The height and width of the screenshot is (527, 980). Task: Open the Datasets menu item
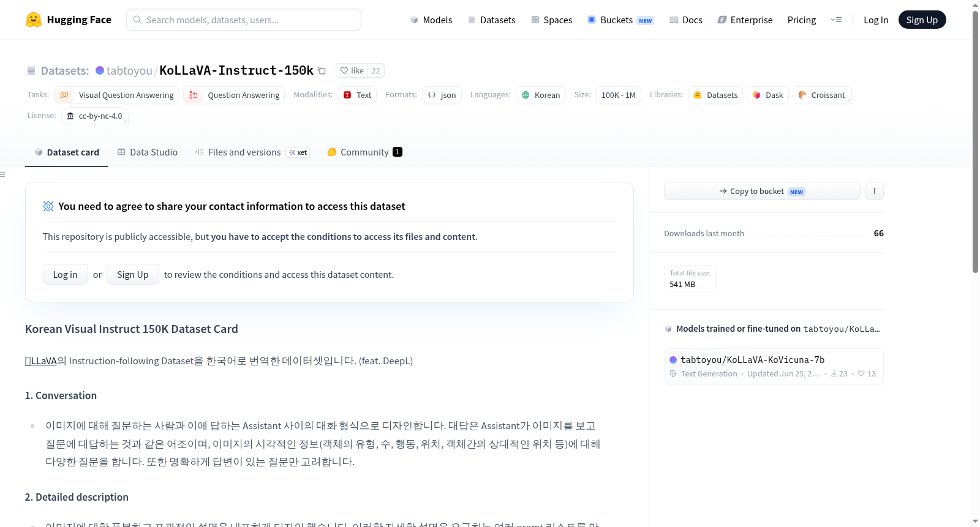point(492,20)
